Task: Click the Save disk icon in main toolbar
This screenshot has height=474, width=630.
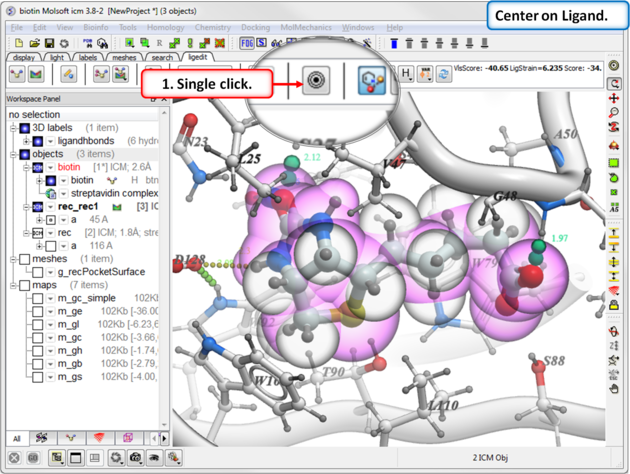Action: coord(50,44)
